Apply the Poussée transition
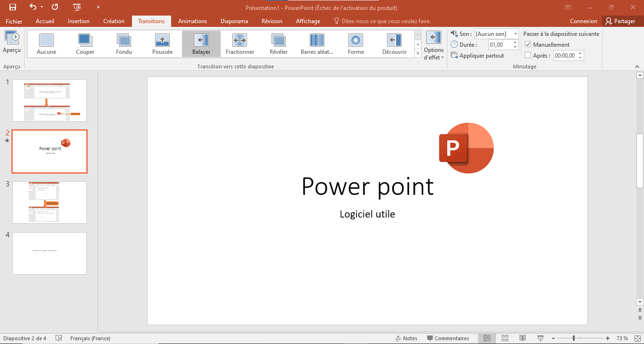This screenshot has height=344, width=644. (x=163, y=44)
